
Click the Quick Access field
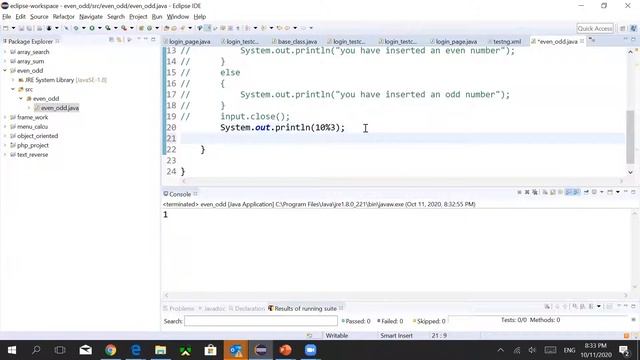pos(595,28)
